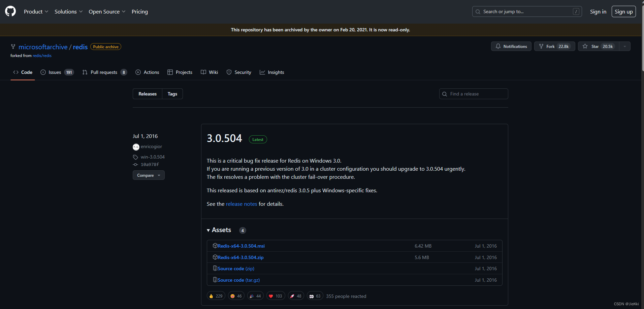Open the Open Source dropdown

pyautogui.click(x=107, y=11)
